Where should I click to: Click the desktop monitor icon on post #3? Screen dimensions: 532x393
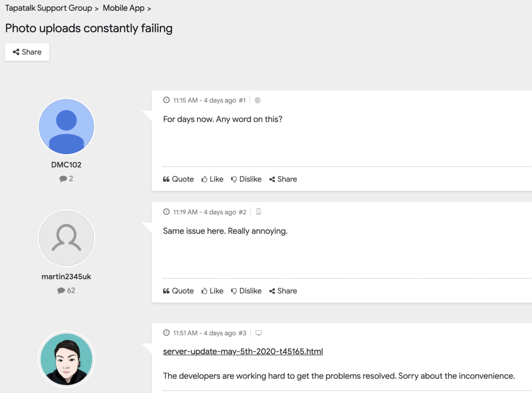point(258,333)
